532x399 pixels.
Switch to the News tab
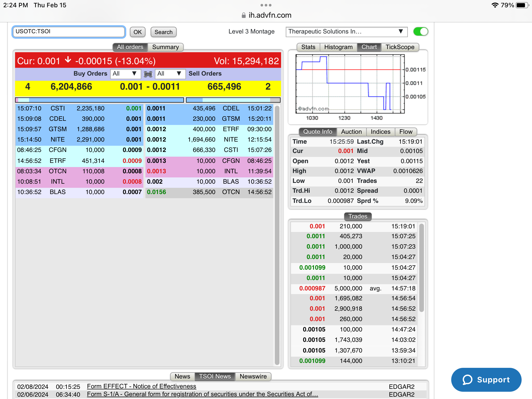click(x=182, y=376)
